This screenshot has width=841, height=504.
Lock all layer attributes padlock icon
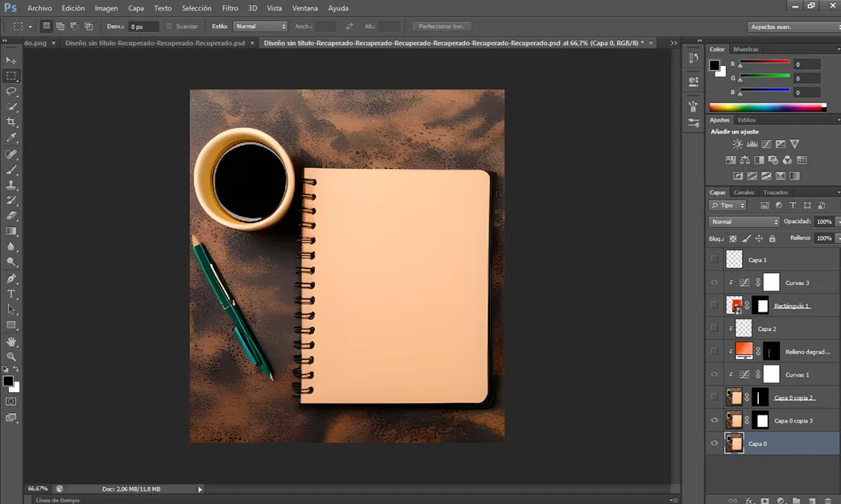(x=773, y=238)
